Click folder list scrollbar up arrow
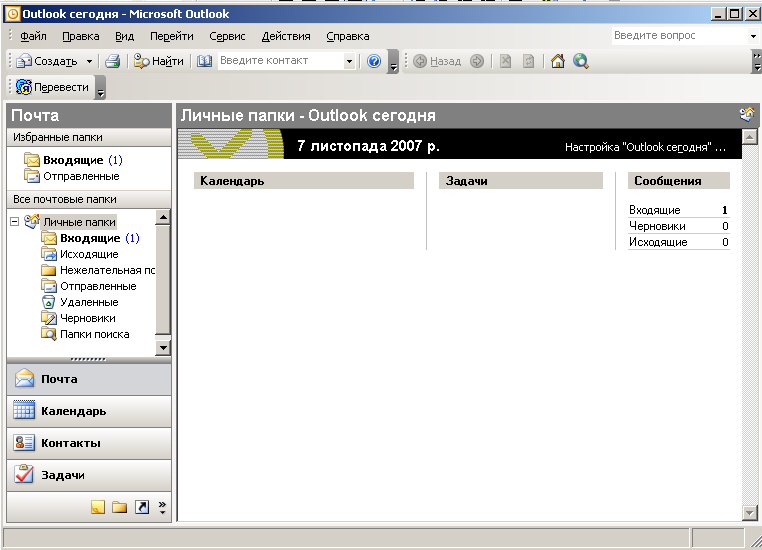The width and height of the screenshot is (762, 550). [163, 218]
